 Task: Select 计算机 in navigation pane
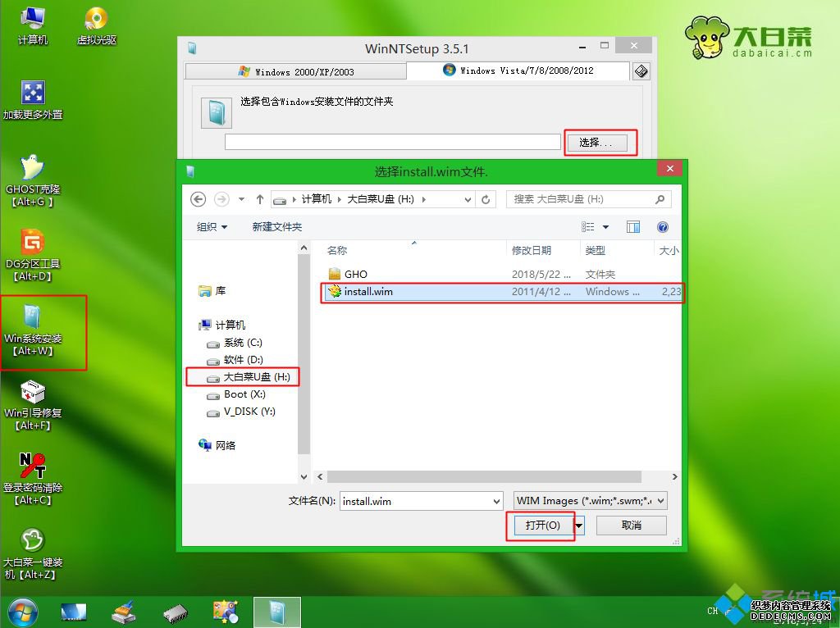tap(222, 325)
